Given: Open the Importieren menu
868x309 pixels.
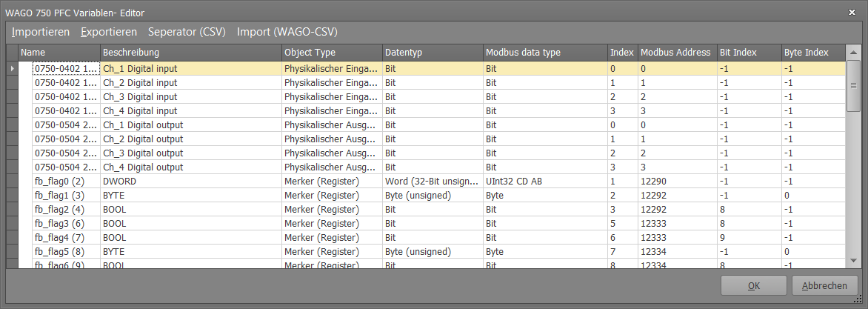Looking at the screenshot, I should [41, 32].
